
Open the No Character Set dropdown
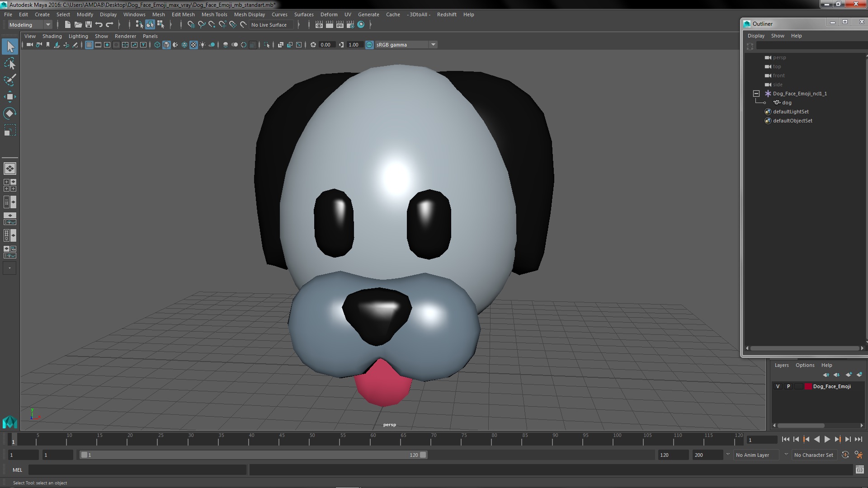click(x=814, y=455)
